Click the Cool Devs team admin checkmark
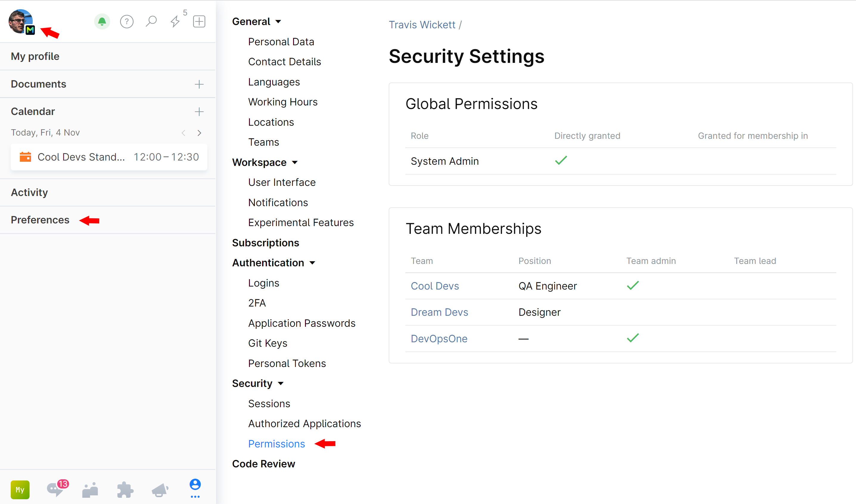Image resolution: width=856 pixels, height=504 pixels. [x=633, y=286]
